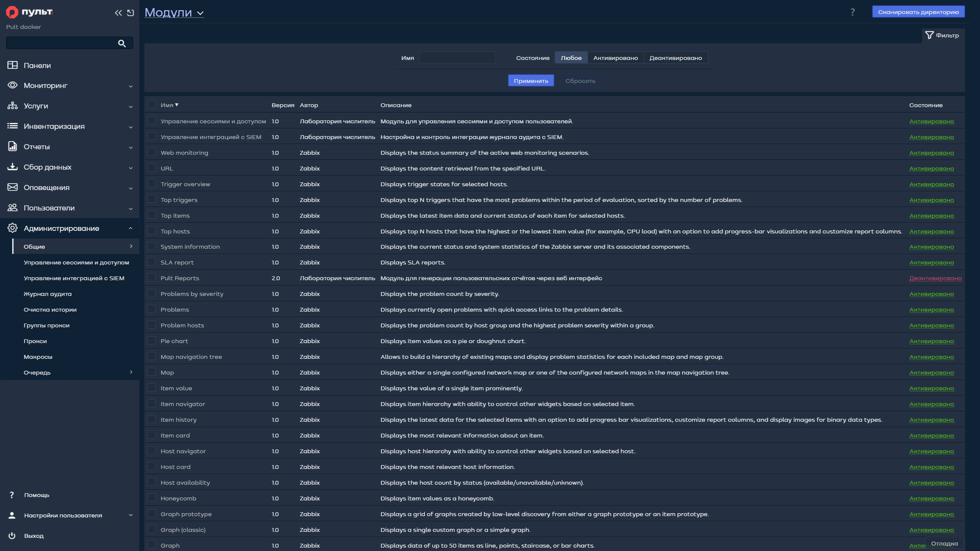Tick checkbox for Pie chart row
The height and width of the screenshot is (551, 980).
coord(151,341)
